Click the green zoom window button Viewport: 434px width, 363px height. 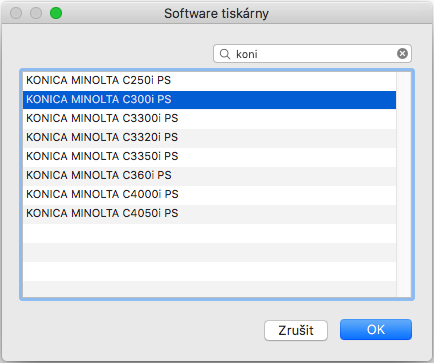[x=56, y=13]
